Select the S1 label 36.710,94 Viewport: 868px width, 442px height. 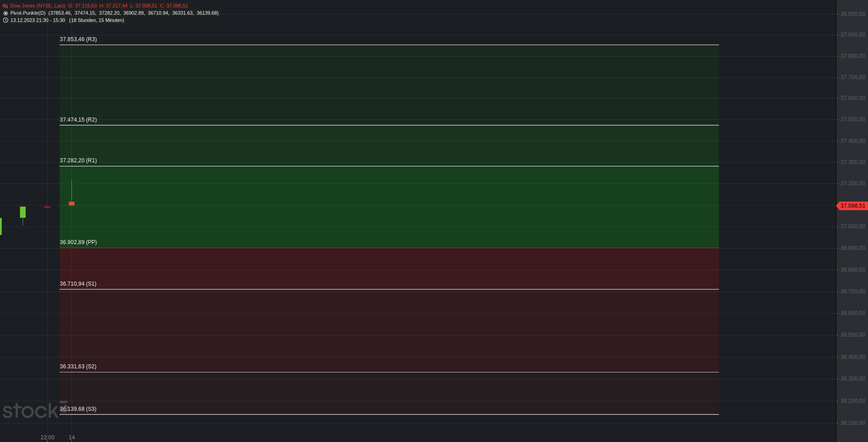[78, 284]
